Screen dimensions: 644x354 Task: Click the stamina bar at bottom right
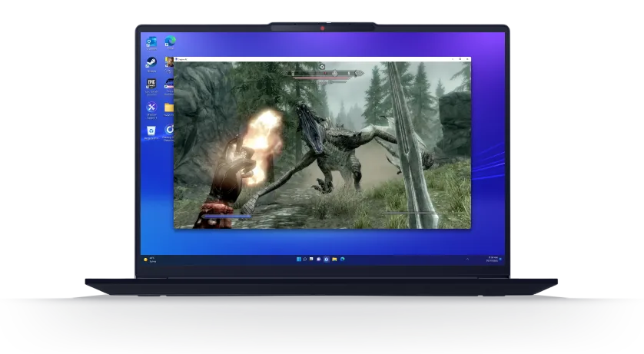tap(409, 213)
